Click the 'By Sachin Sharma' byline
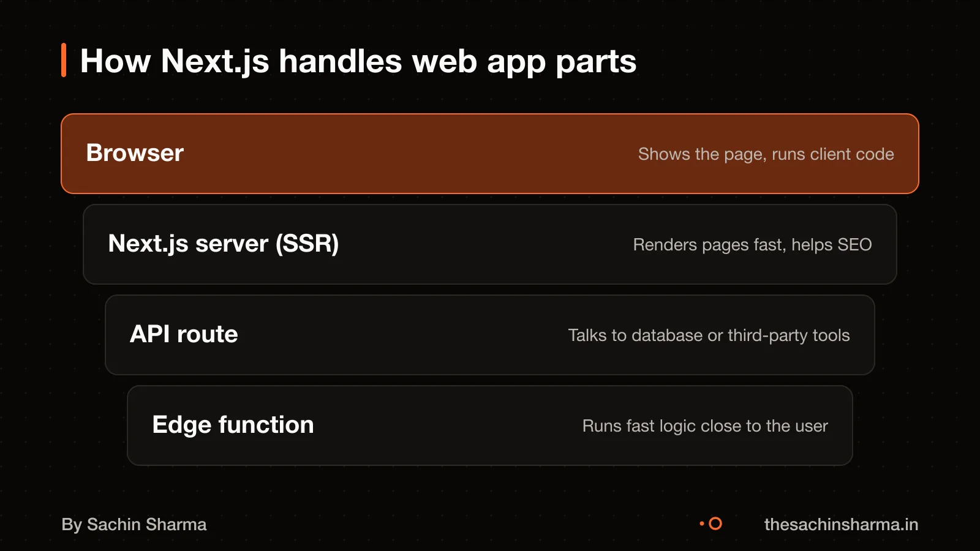The width and height of the screenshot is (980, 551). coord(134,525)
